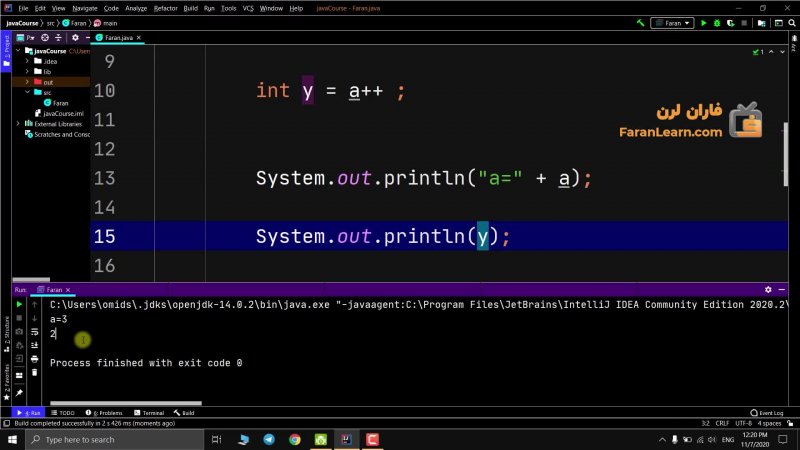Toggle scroll to end of console

click(x=34, y=344)
